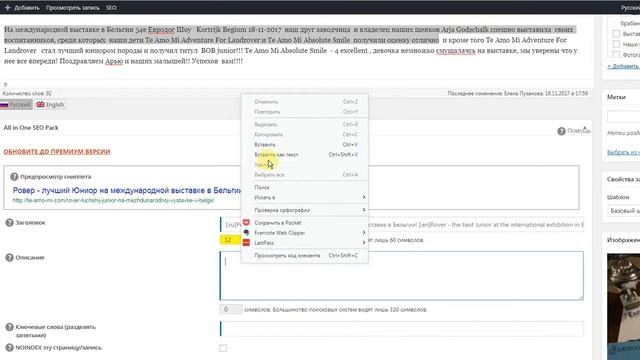Click the help icon beside NOINDEX эту страницу
Image resolution: width=640 pixels, height=360 pixels.
click(9, 348)
